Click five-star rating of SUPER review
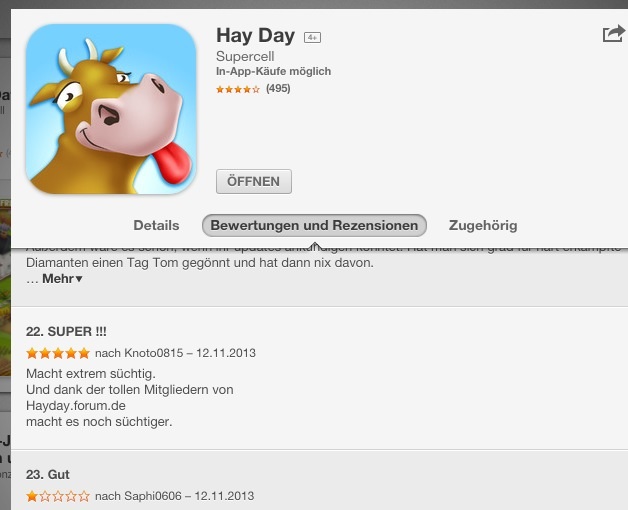Viewport: 628px width, 510px height. pos(58,353)
